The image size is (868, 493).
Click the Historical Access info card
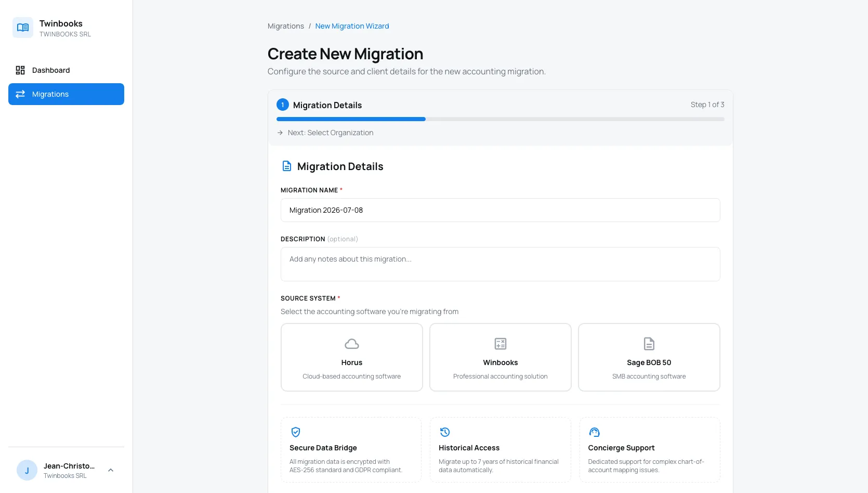(501, 450)
